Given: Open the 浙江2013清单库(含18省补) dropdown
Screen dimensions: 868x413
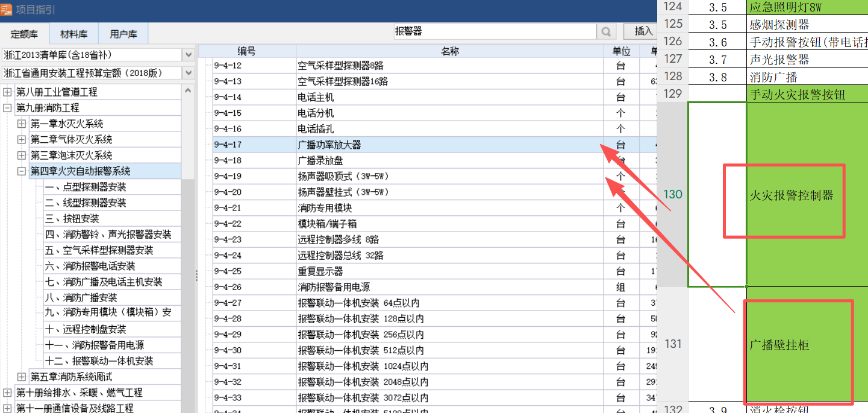Looking at the screenshot, I should (189, 54).
